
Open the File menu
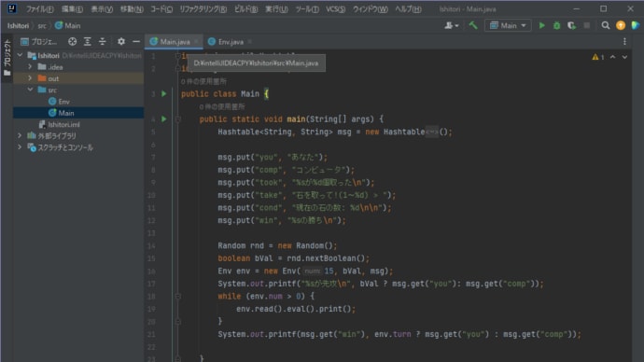click(x=39, y=9)
